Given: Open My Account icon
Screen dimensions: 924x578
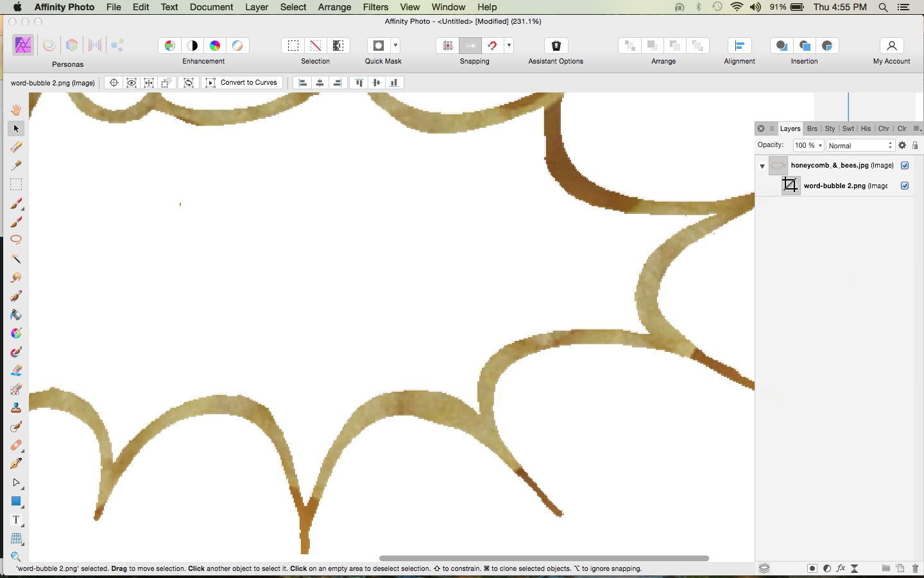Looking at the screenshot, I should (x=891, y=46).
